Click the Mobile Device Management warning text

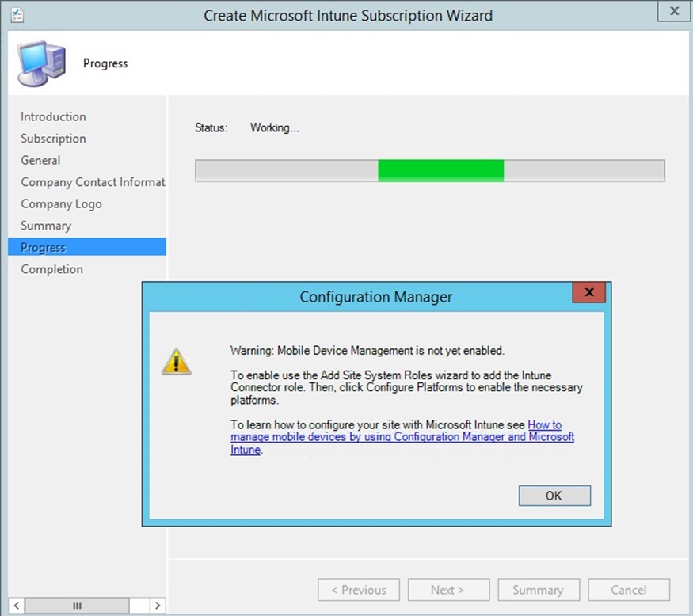click(x=367, y=351)
